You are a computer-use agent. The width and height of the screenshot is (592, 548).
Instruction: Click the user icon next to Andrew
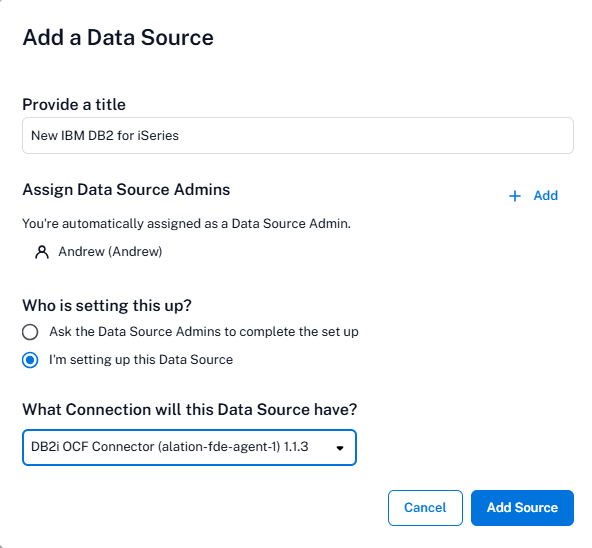click(x=42, y=252)
